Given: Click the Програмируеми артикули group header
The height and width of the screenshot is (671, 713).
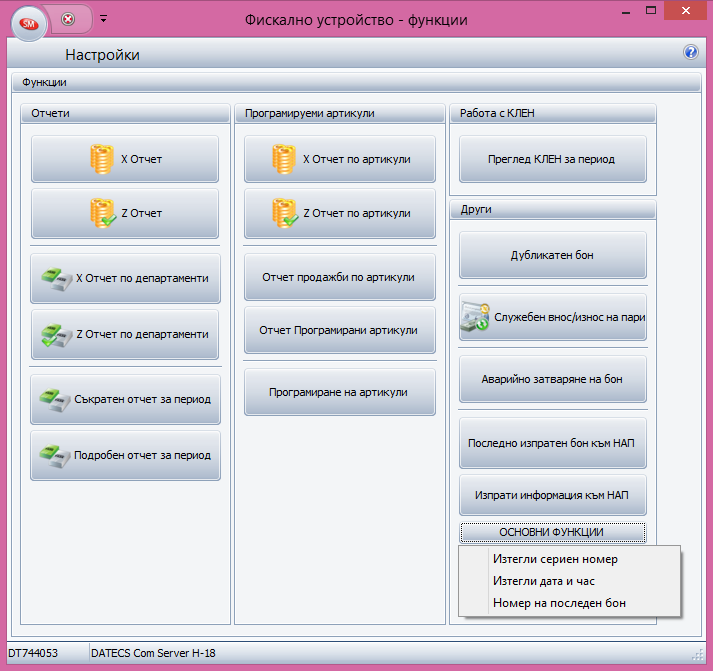Looking at the screenshot, I should 340,113.
